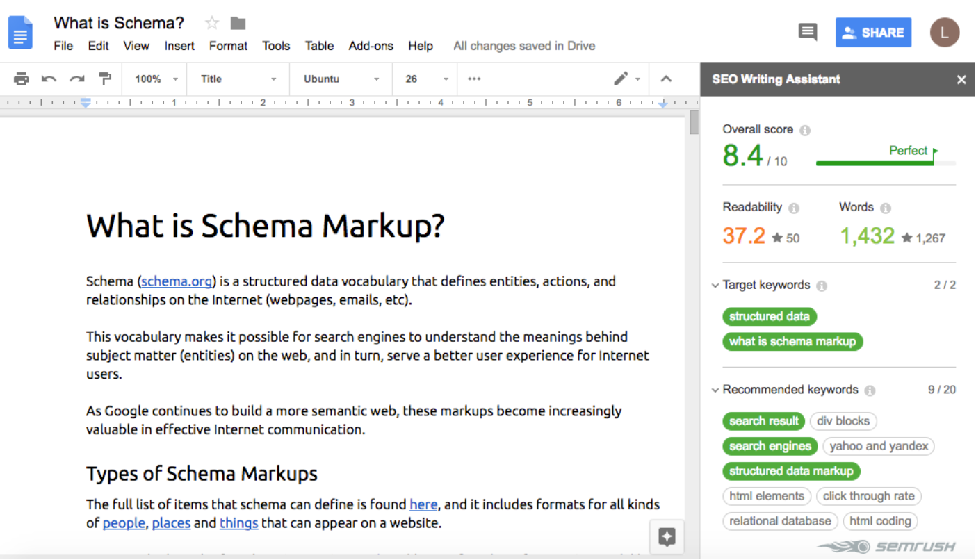
Task: Click the undo arrow icon
Action: [x=49, y=79]
